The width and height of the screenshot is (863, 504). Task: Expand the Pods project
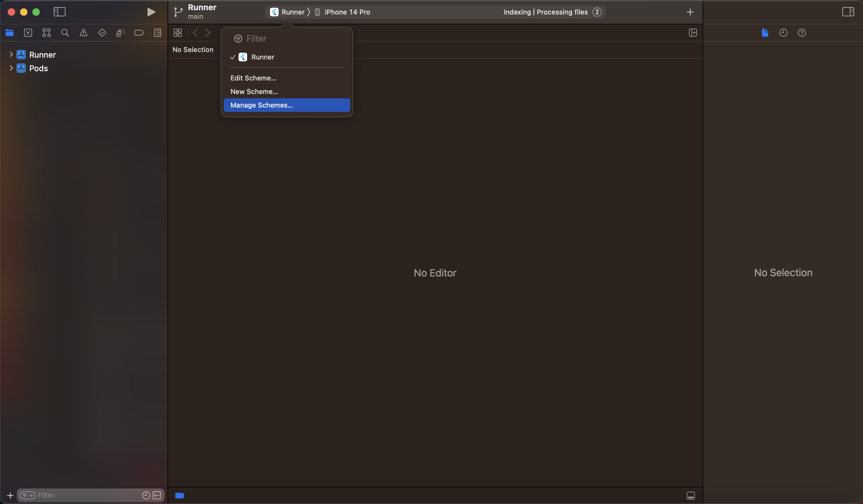coord(11,68)
